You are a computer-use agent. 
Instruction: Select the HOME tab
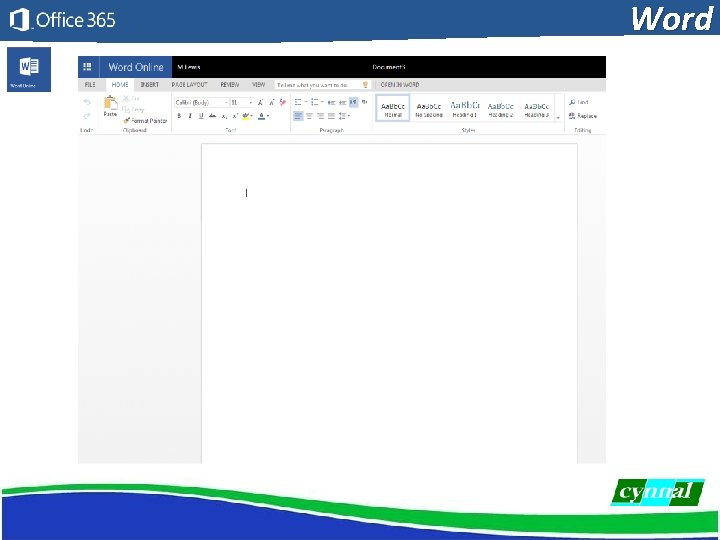120,85
